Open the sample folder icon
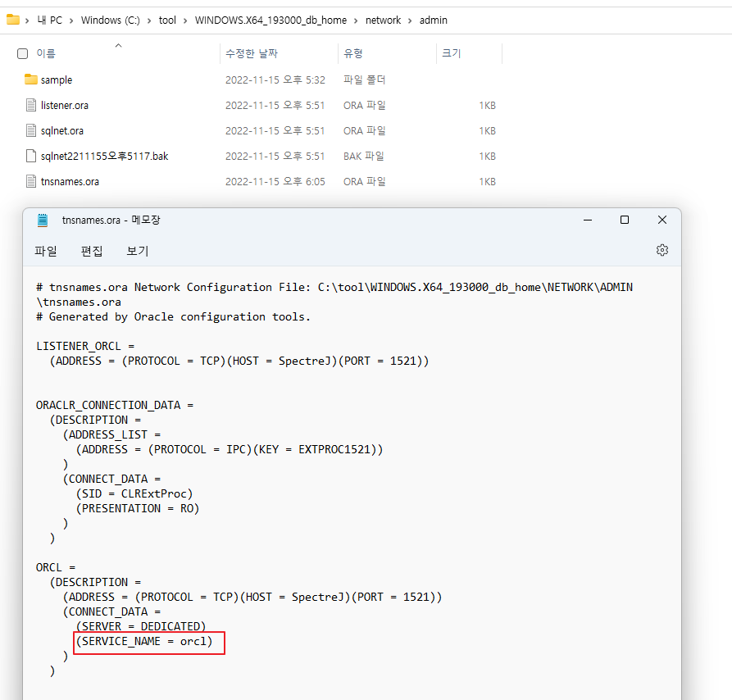This screenshot has height=700, width=732. (x=31, y=80)
